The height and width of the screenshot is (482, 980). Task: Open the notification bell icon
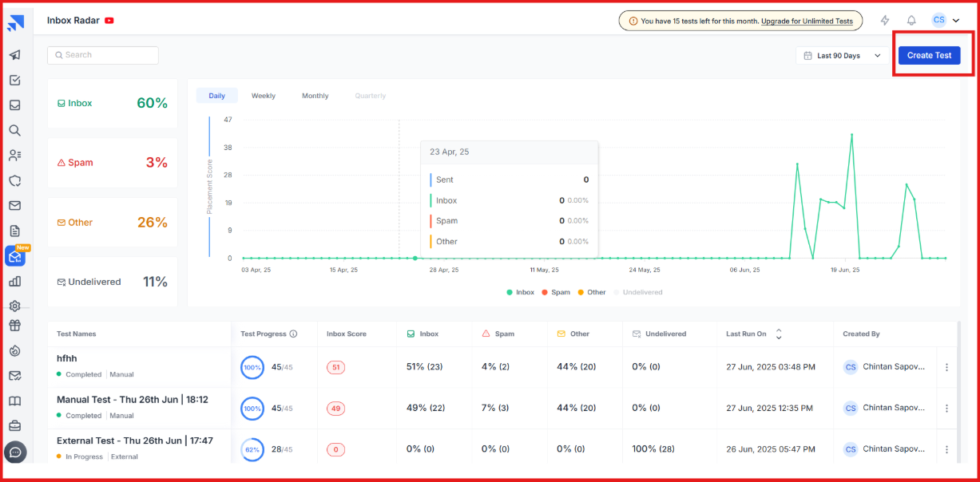(x=910, y=20)
